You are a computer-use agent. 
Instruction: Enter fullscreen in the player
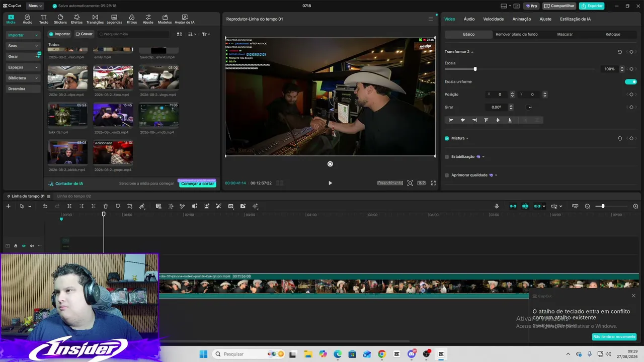(x=433, y=183)
